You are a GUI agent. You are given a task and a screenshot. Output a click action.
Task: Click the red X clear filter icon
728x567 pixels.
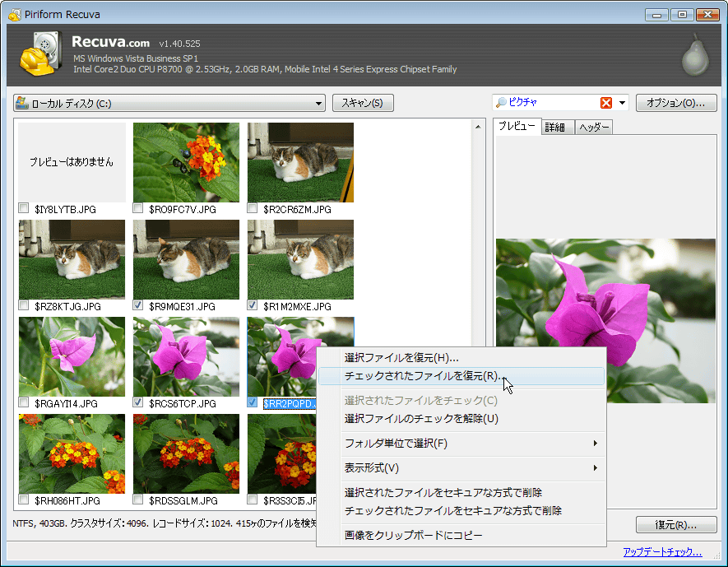(606, 103)
